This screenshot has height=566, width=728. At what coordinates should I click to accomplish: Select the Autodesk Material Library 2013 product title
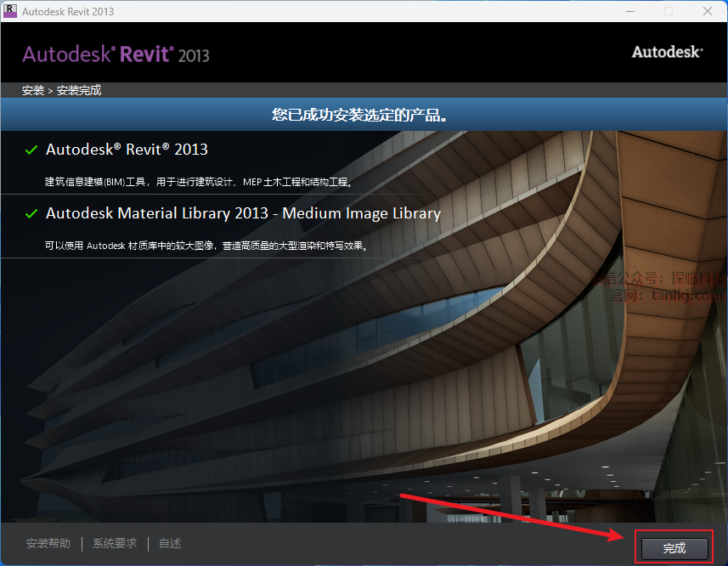pos(243,213)
